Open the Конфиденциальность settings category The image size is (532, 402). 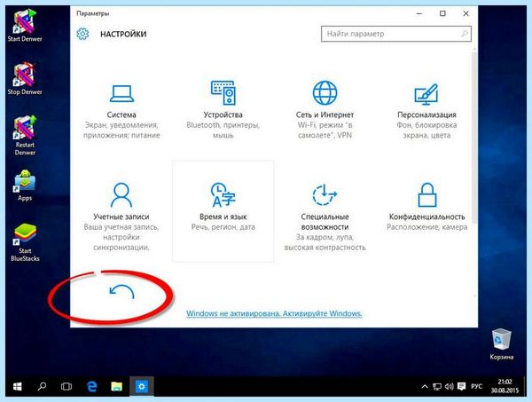tap(426, 207)
